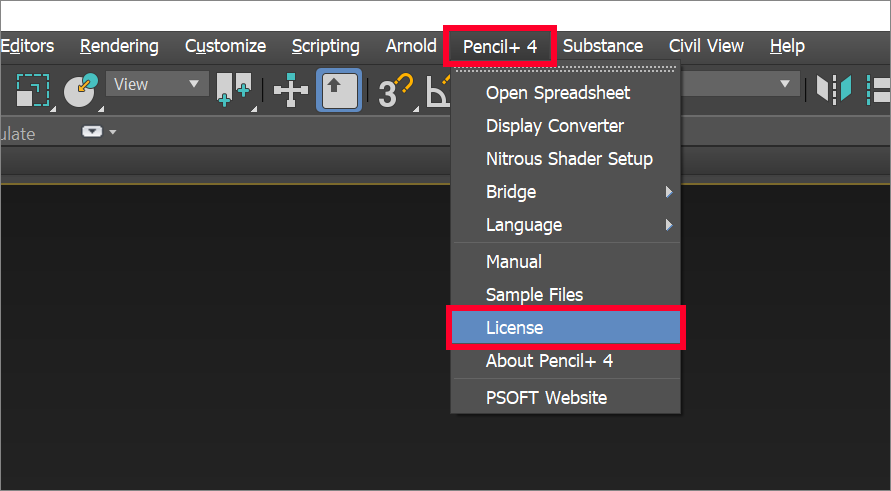Visit PSOFT Website entry
Image resolution: width=891 pixels, height=491 pixels.
click(x=566, y=397)
